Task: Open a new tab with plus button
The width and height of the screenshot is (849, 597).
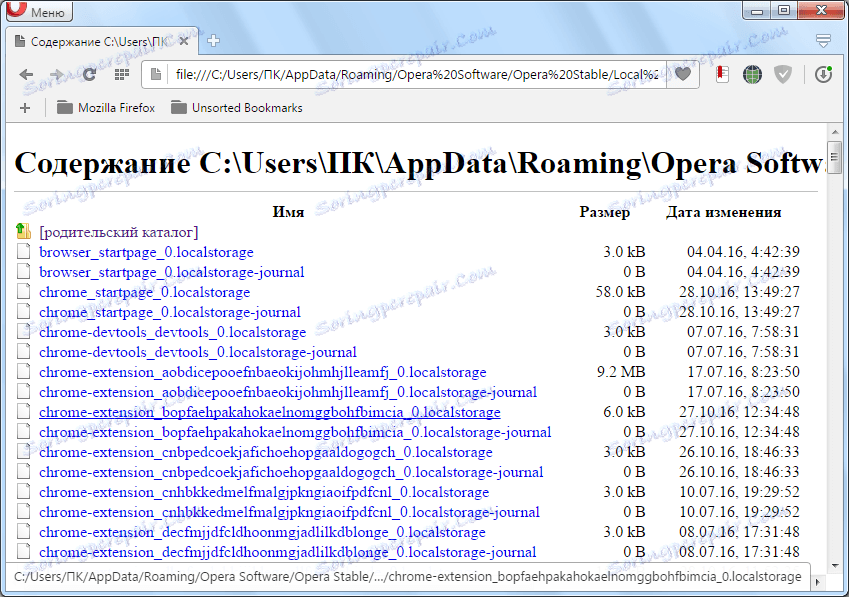Action: pyautogui.click(x=213, y=41)
